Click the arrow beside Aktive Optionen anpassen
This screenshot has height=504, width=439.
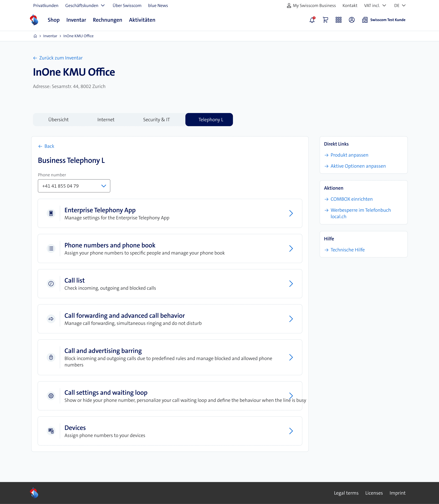[x=326, y=166]
